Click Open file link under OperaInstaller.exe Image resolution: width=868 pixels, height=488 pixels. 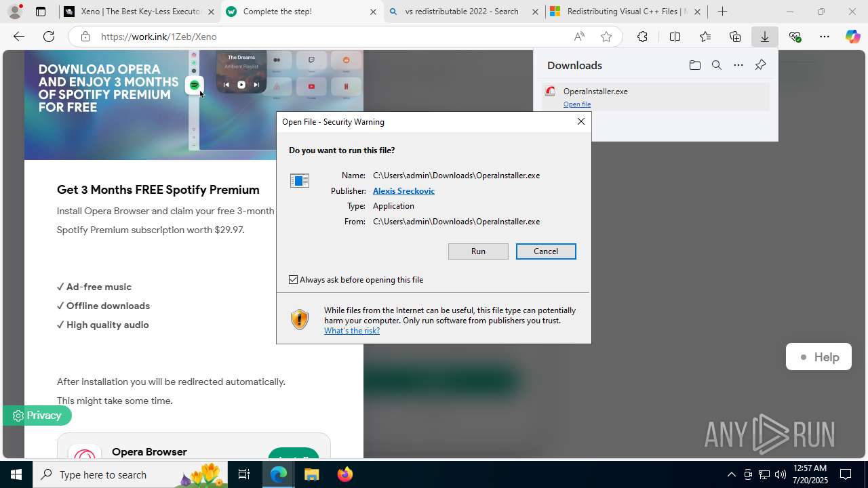coord(577,104)
